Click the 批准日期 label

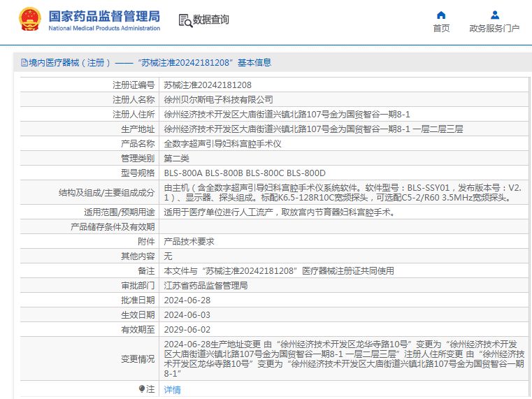point(138,300)
